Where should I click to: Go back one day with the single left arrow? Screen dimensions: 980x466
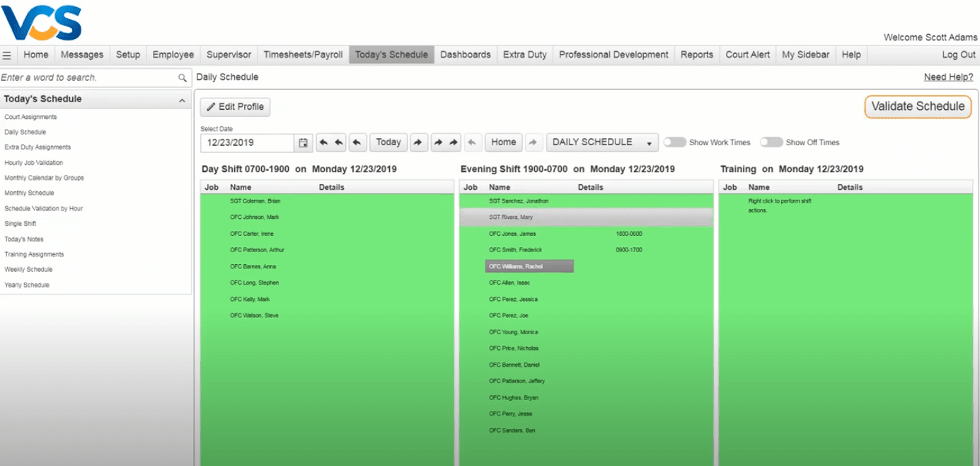(357, 142)
